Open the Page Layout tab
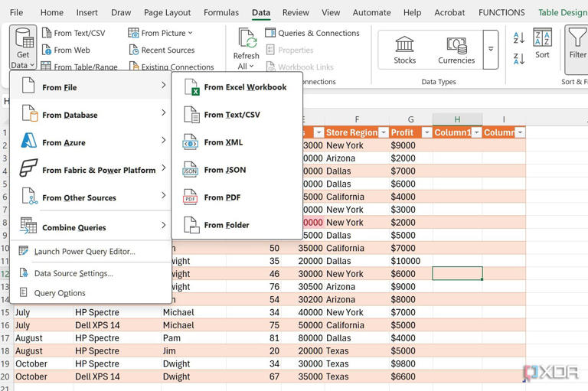This screenshot has height=391, width=588. point(167,12)
